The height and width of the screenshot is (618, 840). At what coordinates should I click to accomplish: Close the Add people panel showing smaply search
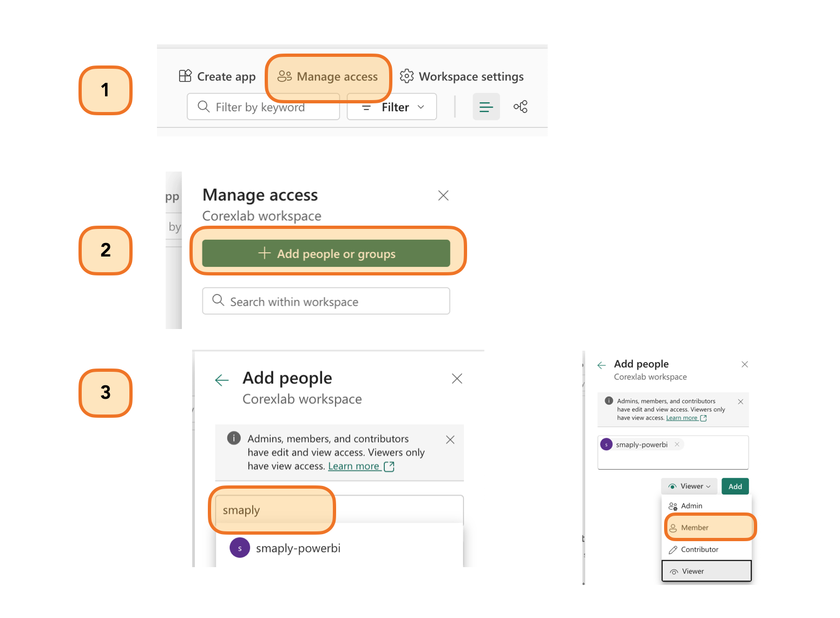457,378
